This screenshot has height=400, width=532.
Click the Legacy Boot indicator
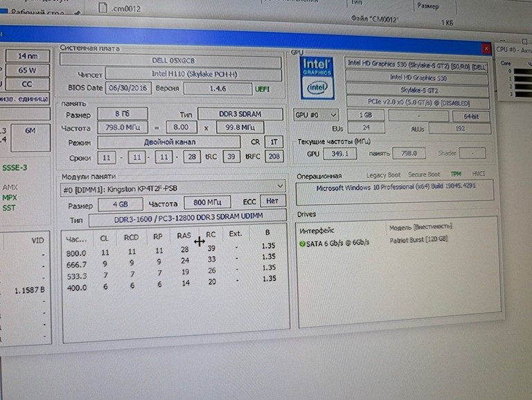point(383,175)
